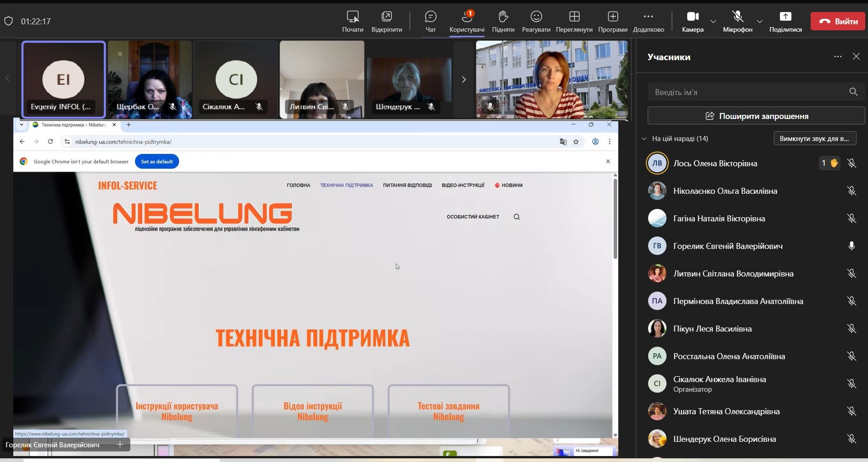Open Chrome tab search dropdown arrow
Screen dimensions: 868x462
click(21, 124)
